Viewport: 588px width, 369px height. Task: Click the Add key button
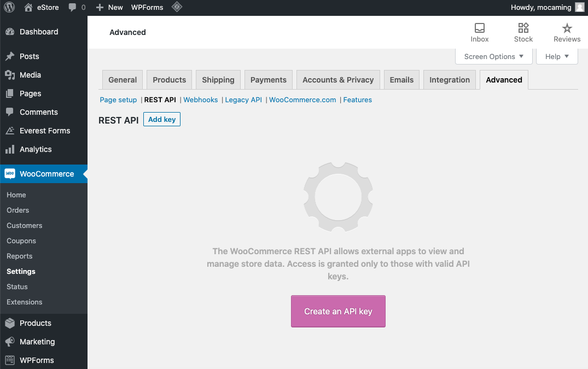click(161, 119)
